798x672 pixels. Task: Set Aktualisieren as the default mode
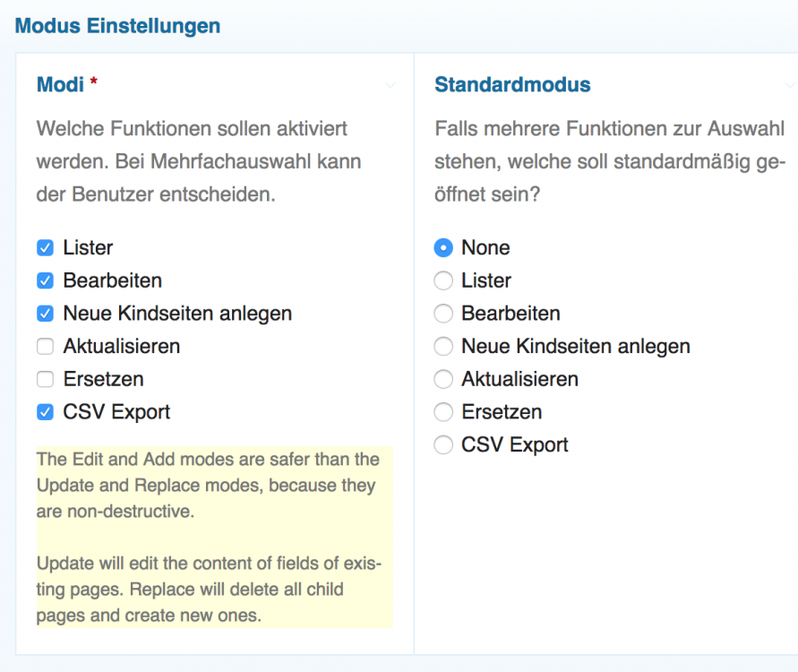443,380
